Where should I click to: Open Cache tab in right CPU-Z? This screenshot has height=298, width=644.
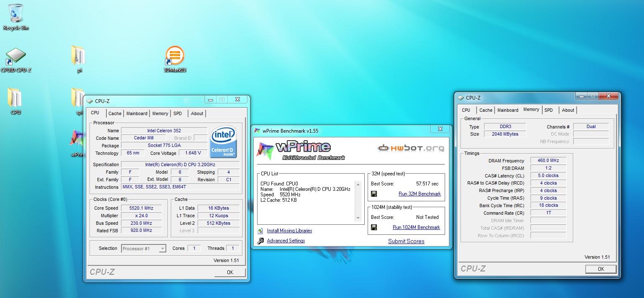click(x=486, y=110)
